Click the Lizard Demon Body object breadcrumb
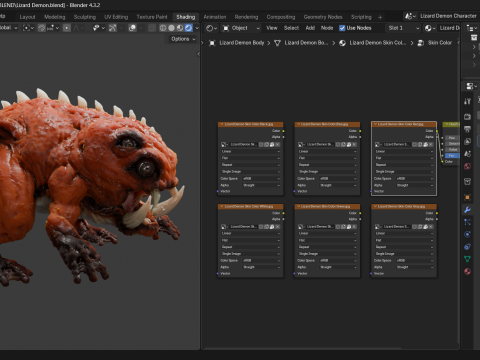This screenshot has width=480, height=360. tap(241, 43)
